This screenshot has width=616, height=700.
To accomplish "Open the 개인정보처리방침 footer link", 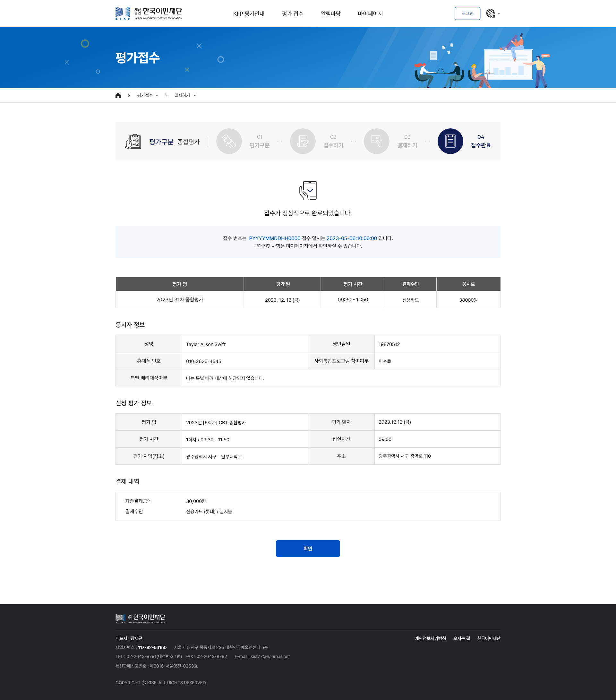I will point(430,638).
